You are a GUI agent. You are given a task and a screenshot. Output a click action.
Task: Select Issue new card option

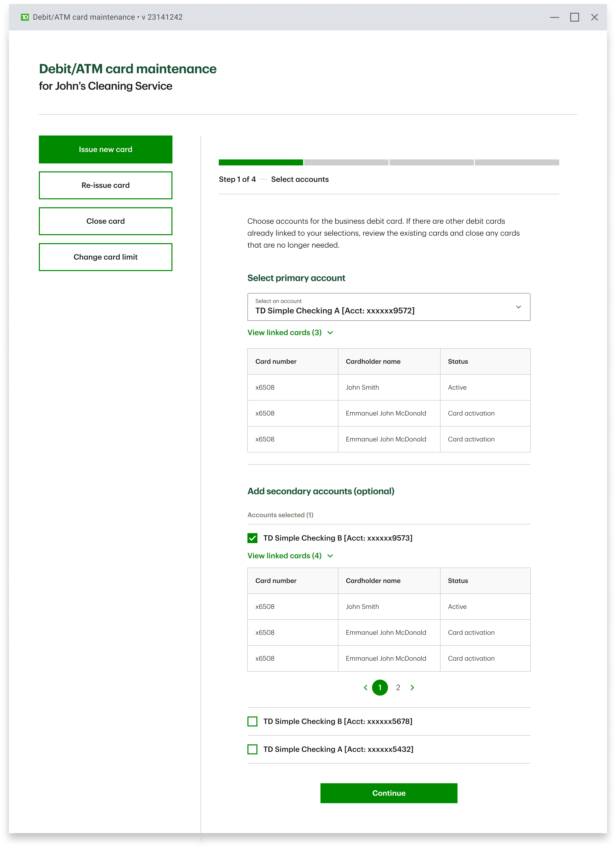(106, 149)
